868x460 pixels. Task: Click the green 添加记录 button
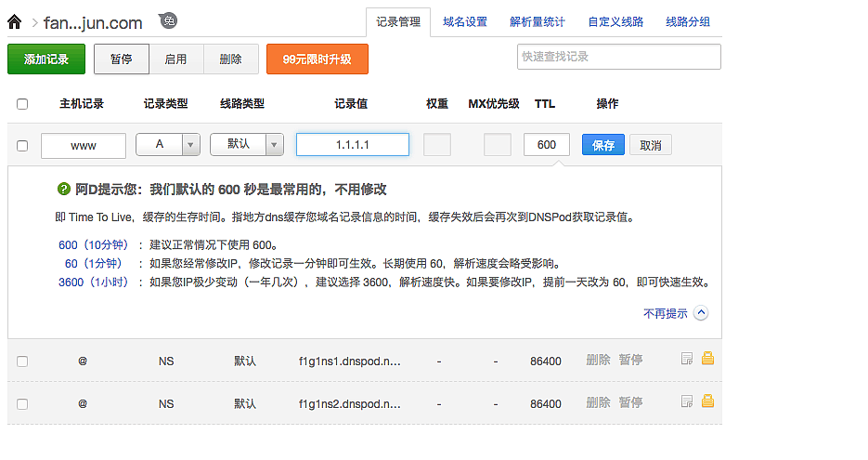point(46,59)
